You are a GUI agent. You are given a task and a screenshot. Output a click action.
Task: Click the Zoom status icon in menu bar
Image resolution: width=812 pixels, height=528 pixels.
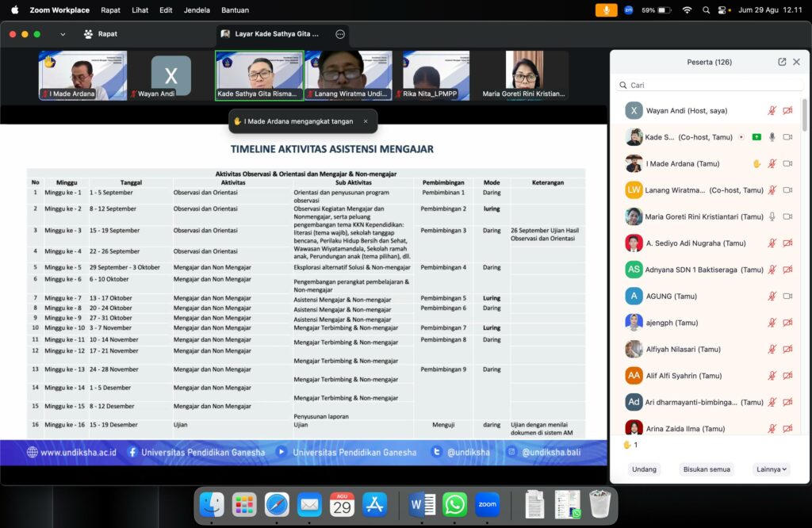[x=629, y=10]
